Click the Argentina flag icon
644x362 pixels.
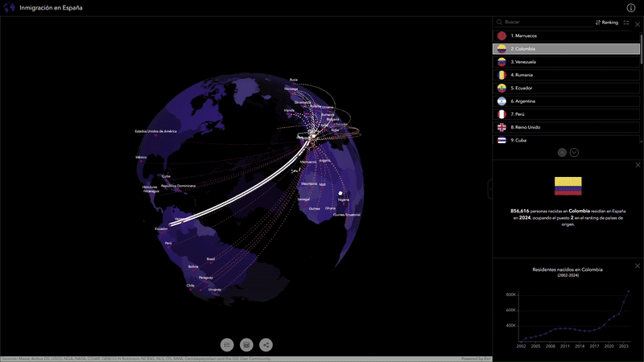[x=502, y=101]
